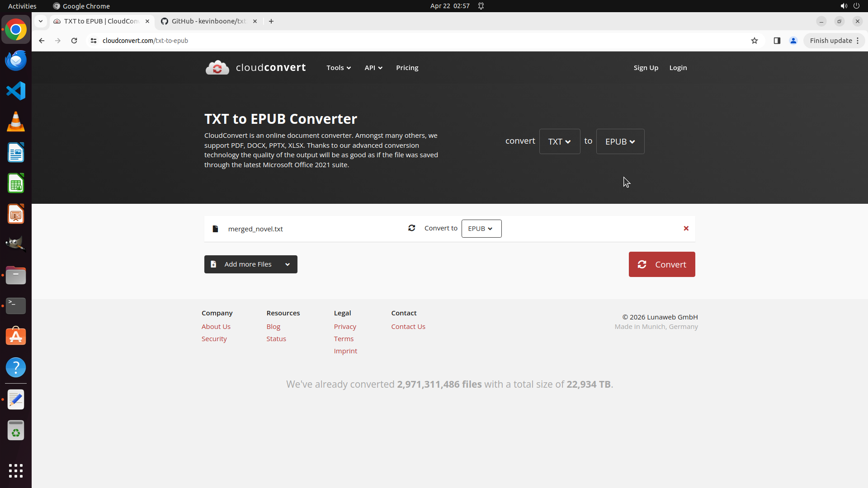Click the cloudconvert cloud logo
This screenshot has height=488, width=868.
(217, 68)
